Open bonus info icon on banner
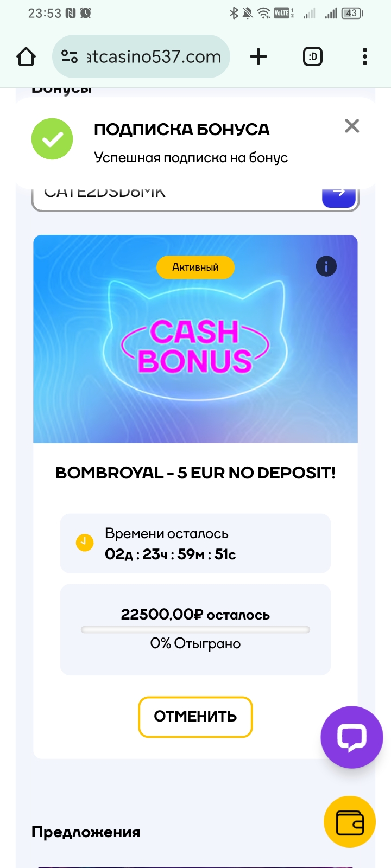The image size is (391, 868). [x=326, y=266]
